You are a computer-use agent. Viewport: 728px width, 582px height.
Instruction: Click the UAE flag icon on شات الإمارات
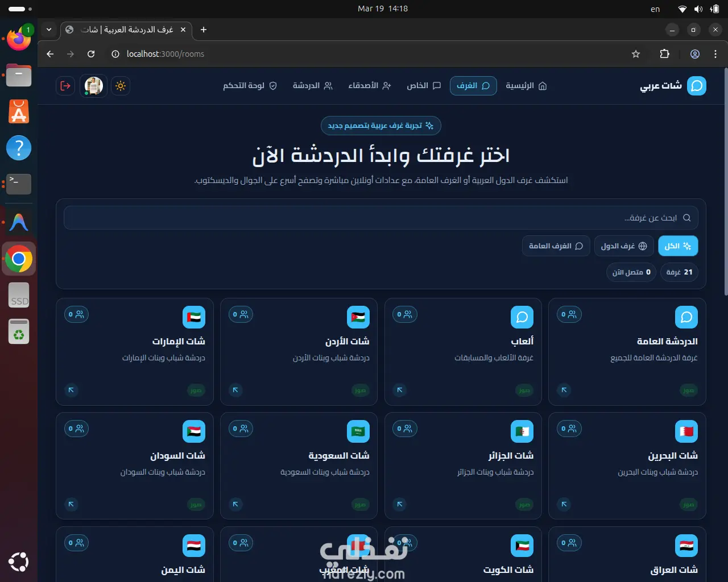pos(194,317)
